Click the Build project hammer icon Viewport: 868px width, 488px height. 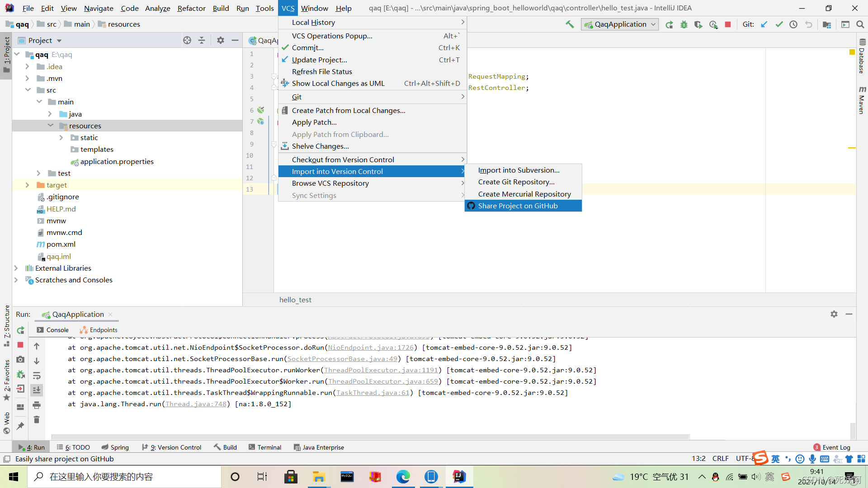coord(570,24)
